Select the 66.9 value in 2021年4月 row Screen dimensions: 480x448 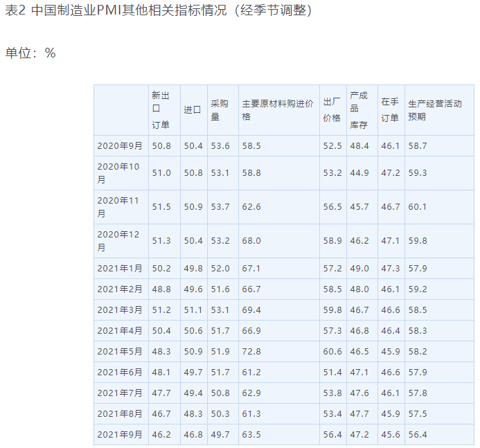tap(251, 331)
